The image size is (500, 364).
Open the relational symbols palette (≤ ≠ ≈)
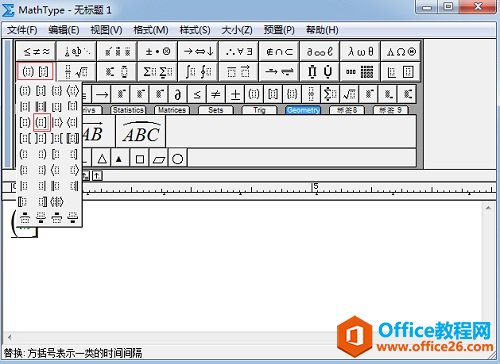tap(36, 51)
